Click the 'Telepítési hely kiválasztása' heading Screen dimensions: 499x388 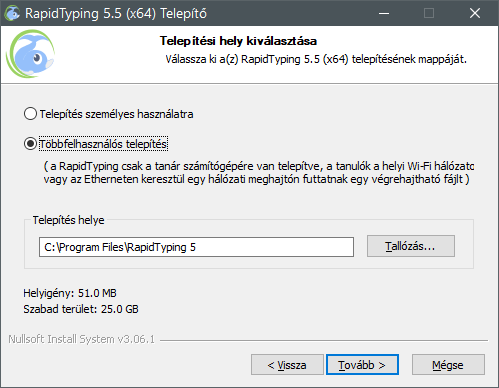(238, 41)
